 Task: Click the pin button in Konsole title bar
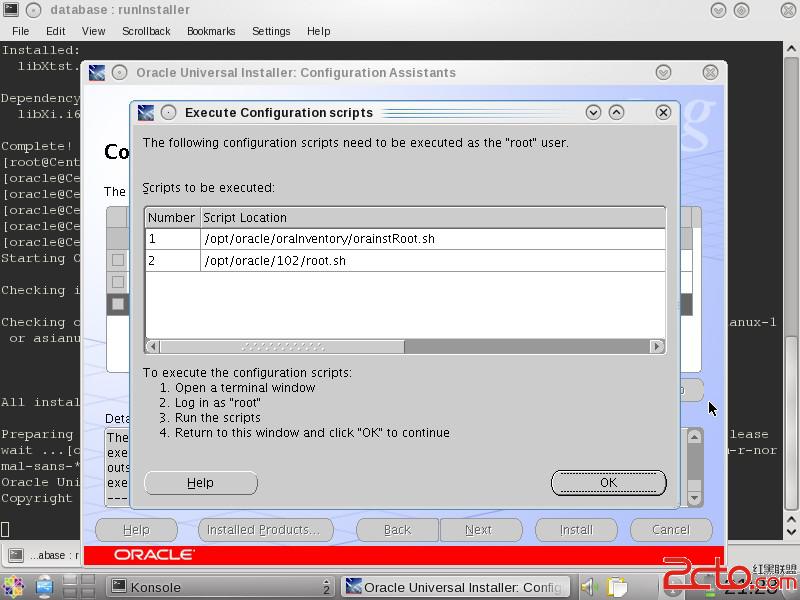coord(34,10)
